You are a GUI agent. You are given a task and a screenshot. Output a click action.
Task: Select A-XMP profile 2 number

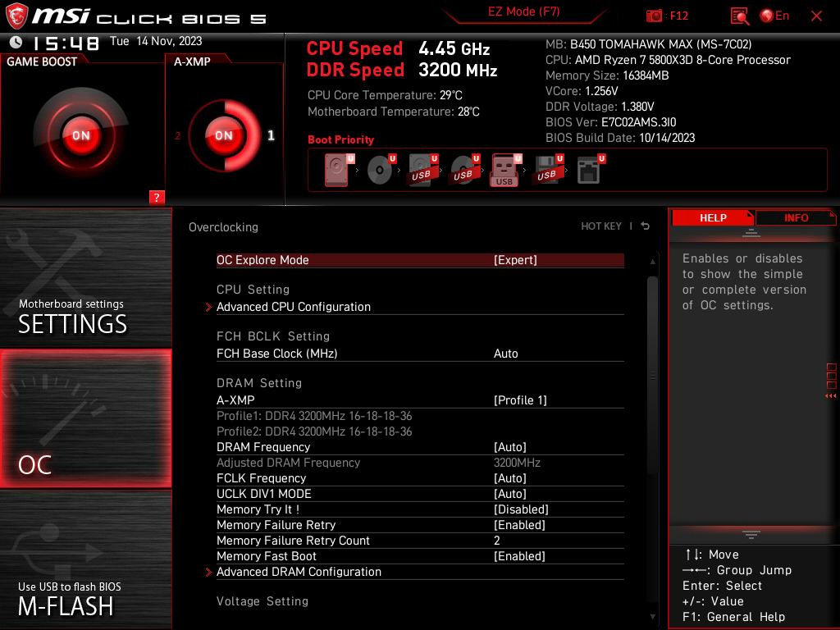178,135
